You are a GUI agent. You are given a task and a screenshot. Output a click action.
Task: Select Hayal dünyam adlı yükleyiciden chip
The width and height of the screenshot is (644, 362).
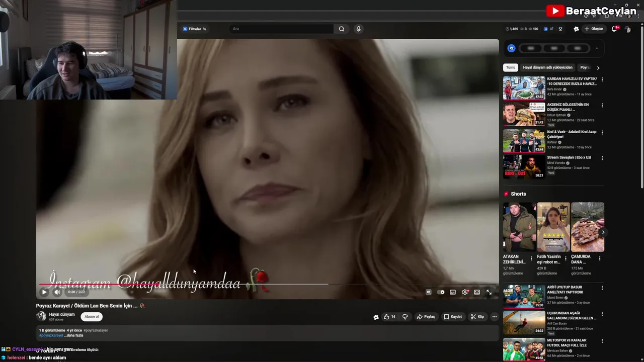[x=547, y=67]
